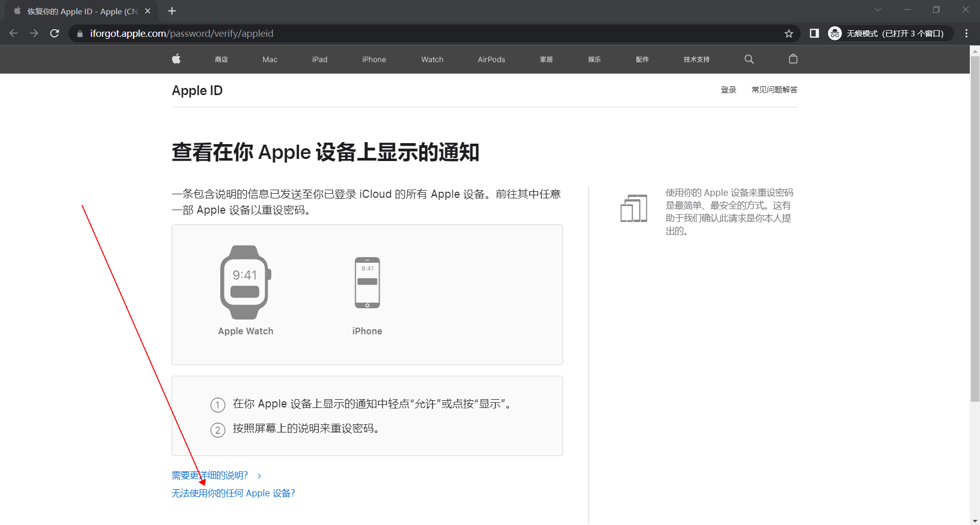Open the shopping bag icon
This screenshot has height=525, width=980.
coord(793,59)
